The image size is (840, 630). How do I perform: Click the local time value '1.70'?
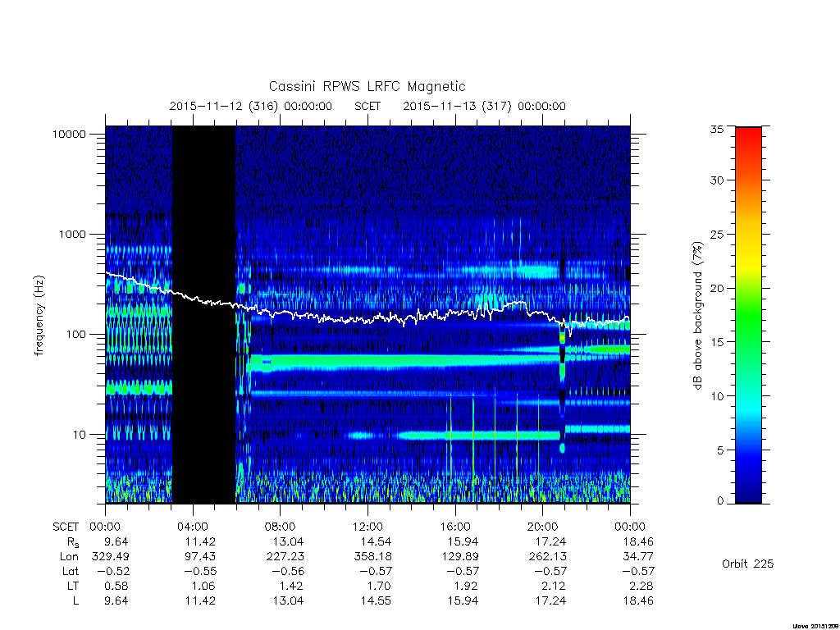point(379,586)
